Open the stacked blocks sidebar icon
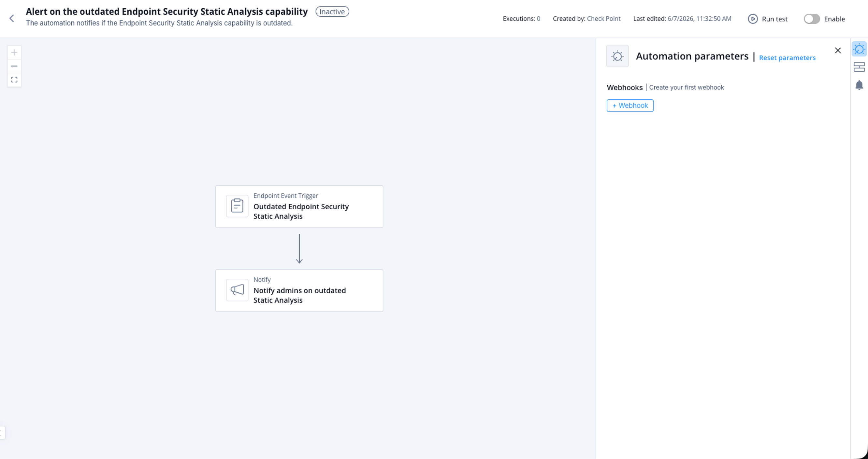This screenshot has height=459, width=868. (x=859, y=67)
